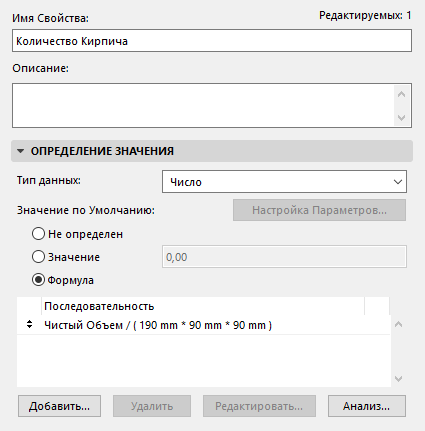Collapse the ОПРЕДЕЛЕНИЕ ЗНАЧЕНИЯ section
Image resolution: width=425 pixels, height=431 pixels.
pyautogui.click(x=21, y=151)
